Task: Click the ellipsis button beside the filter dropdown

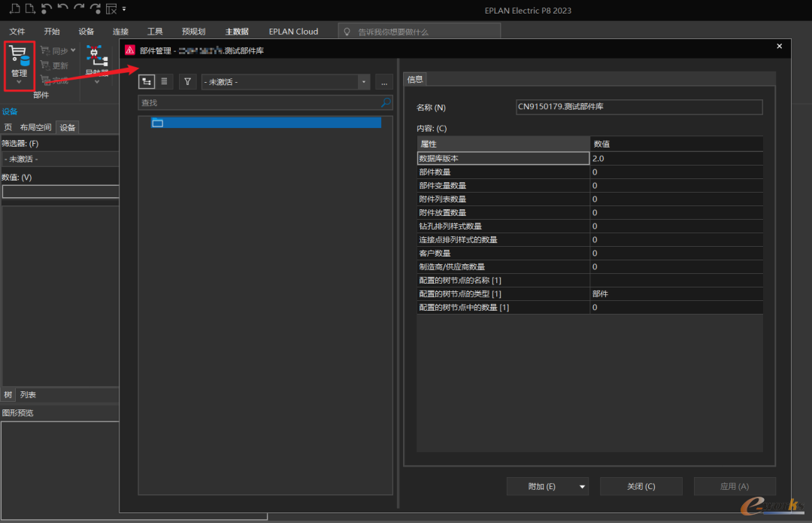Action: point(384,83)
